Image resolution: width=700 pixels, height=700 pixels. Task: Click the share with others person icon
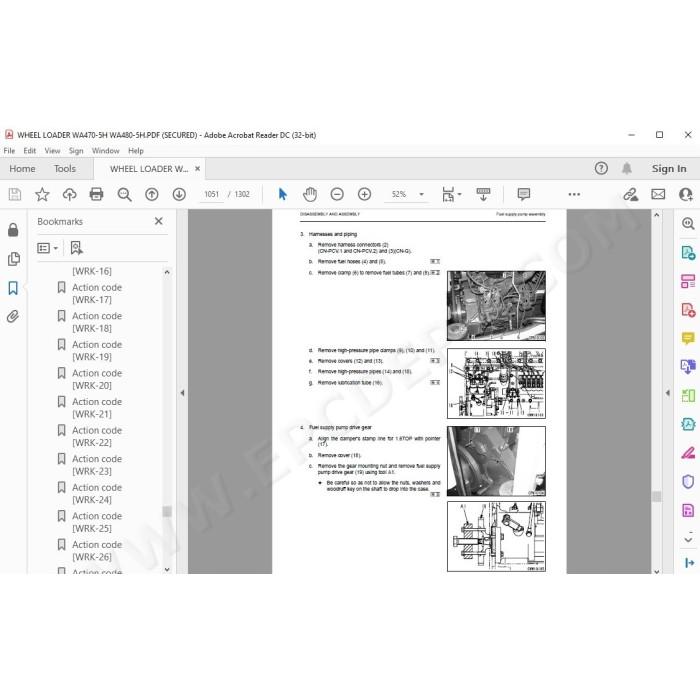tap(685, 194)
